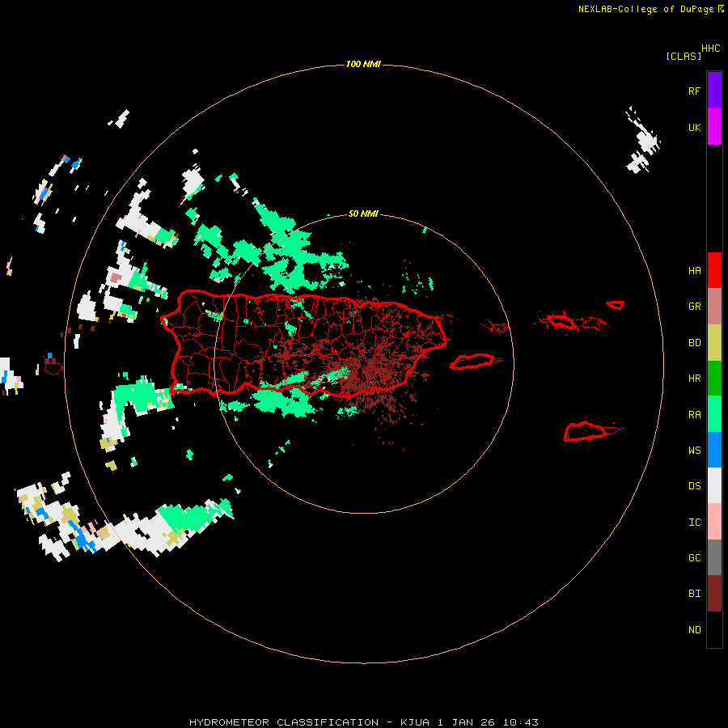728x728 pixels.
Task: Click the BD legend label
Action: pyautogui.click(x=694, y=342)
